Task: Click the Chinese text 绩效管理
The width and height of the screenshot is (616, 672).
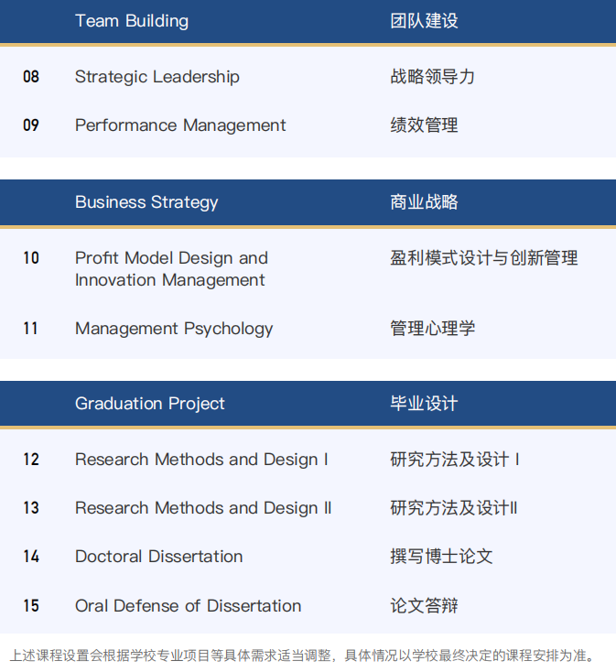Action: 424,125
